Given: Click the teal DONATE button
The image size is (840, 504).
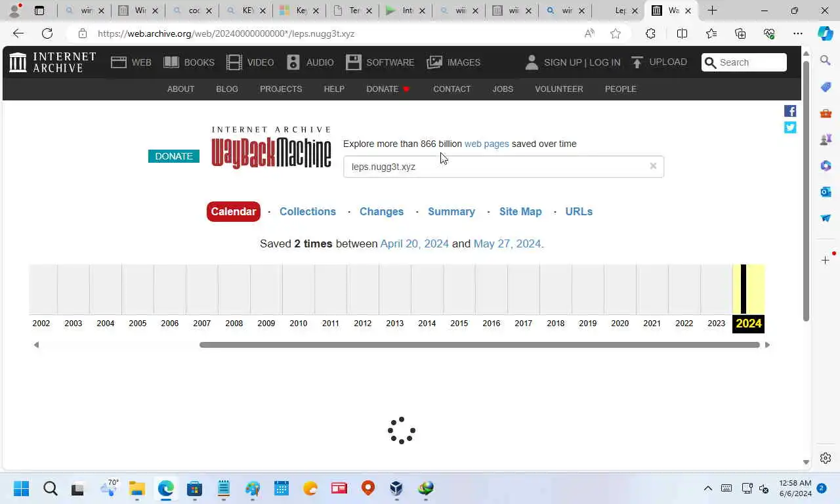Looking at the screenshot, I should (x=174, y=156).
